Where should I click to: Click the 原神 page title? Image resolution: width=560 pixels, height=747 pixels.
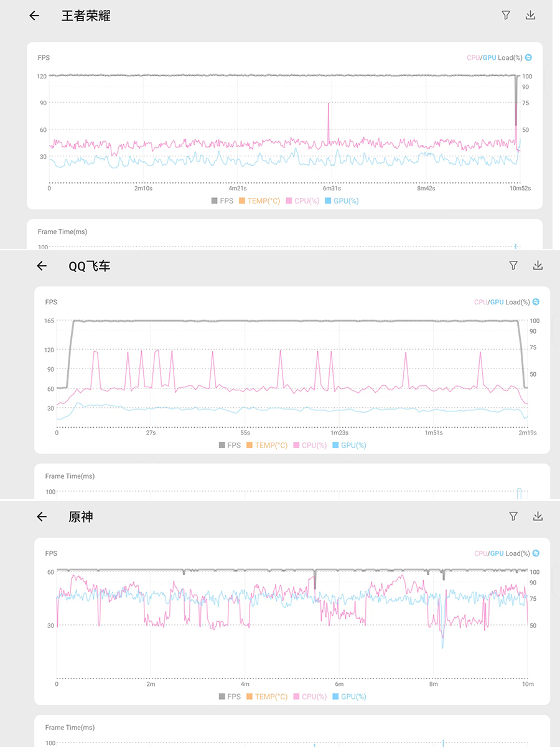tap(81, 517)
